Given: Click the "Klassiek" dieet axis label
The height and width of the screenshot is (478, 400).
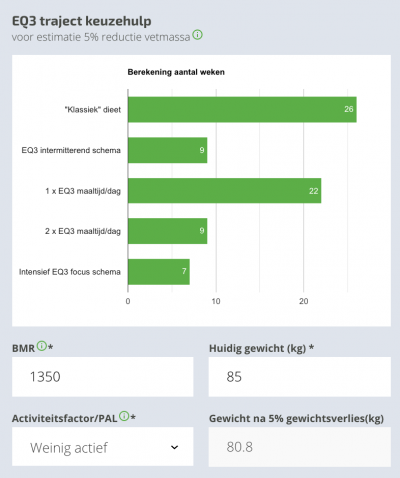Looking at the screenshot, I should [93, 110].
